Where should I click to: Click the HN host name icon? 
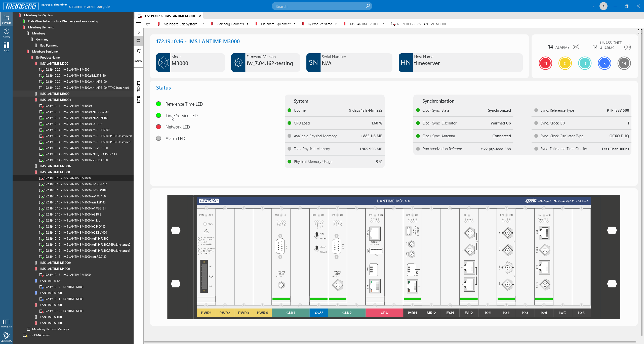(406, 63)
